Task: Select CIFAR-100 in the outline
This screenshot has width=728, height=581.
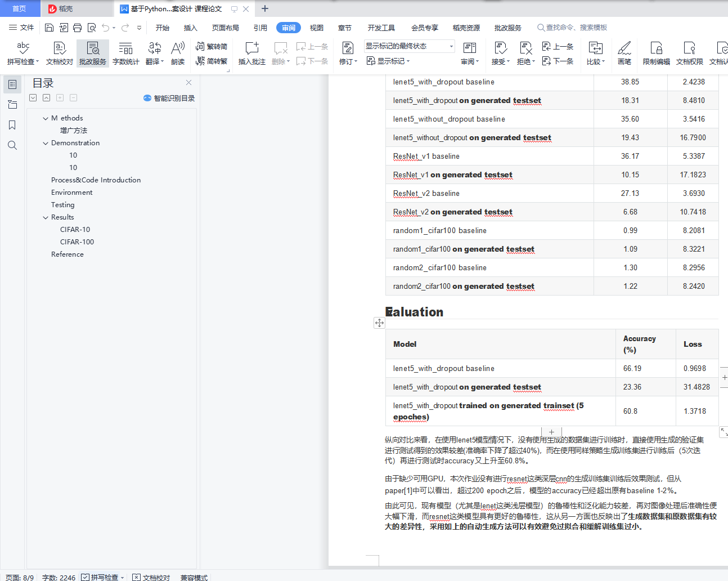Action: click(x=77, y=242)
